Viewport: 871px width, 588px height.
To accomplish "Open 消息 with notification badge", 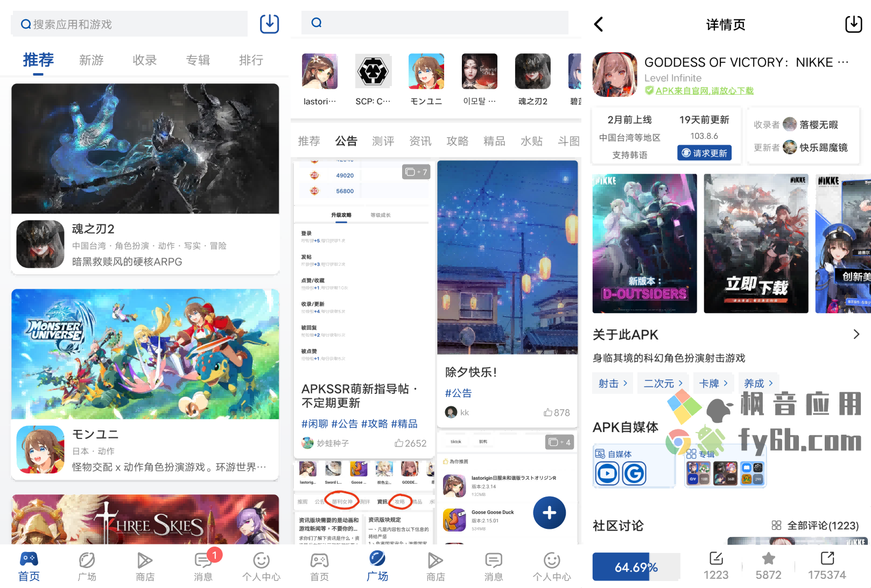I will (x=203, y=566).
